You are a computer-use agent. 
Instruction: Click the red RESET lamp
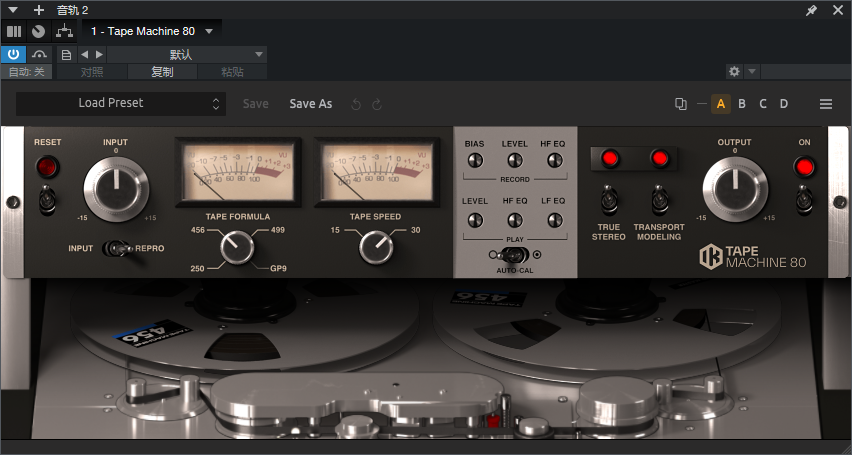pyautogui.click(x=47, y=167)
